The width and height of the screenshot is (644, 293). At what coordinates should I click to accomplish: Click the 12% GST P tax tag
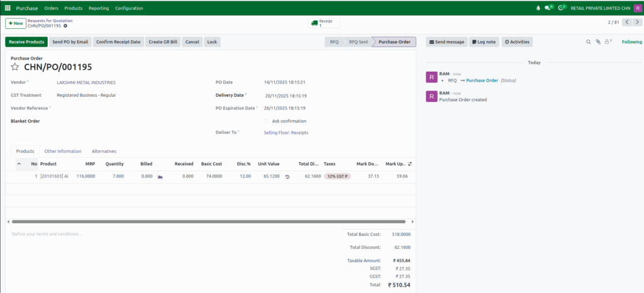337,177
